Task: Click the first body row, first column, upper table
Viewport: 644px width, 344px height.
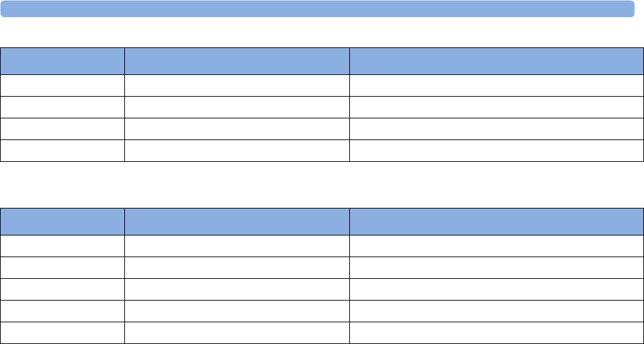Action: 62,86
